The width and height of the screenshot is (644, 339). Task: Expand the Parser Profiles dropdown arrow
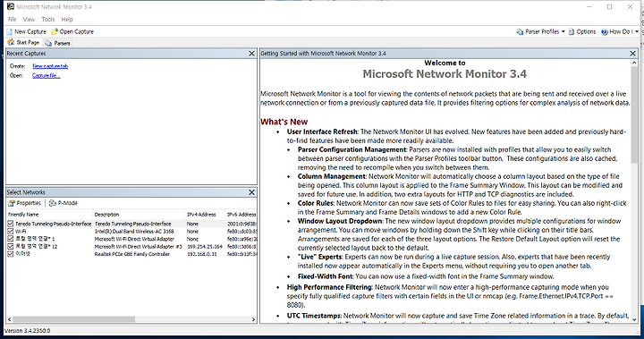pos(563,31)
